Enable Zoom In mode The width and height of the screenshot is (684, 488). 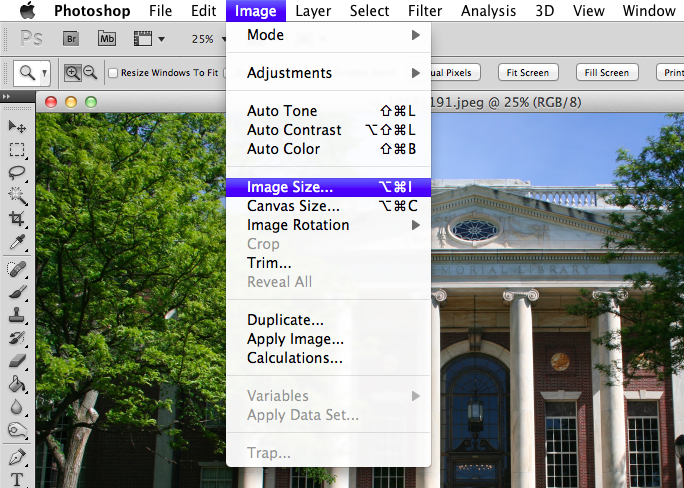[x=73, y=72]
